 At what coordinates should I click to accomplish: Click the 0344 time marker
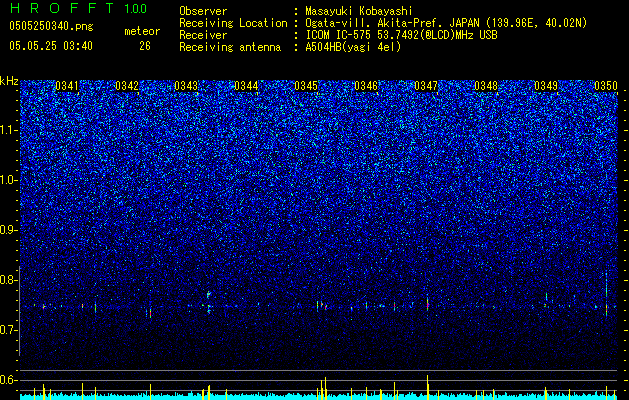coord(246,86)
